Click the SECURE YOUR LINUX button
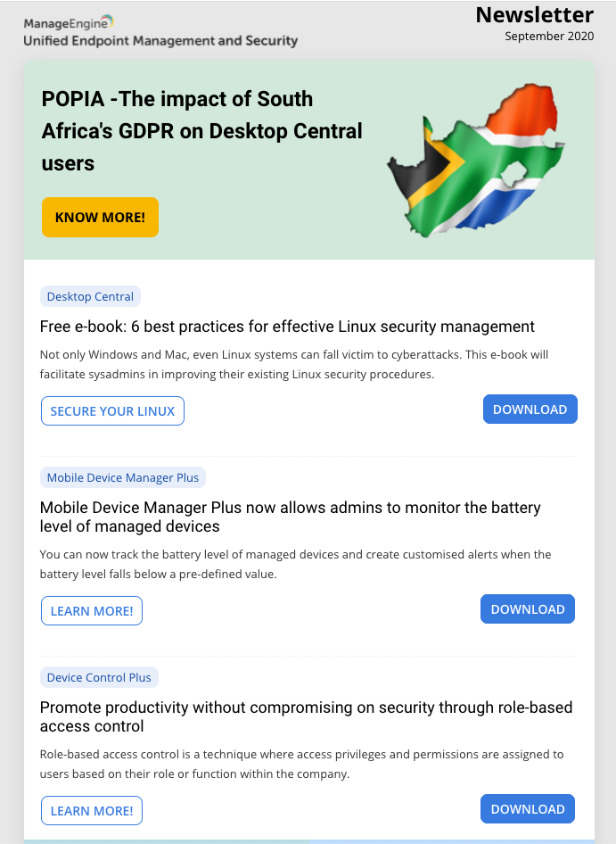The height and width of the screenshot is (844, 616). [112, 411]
